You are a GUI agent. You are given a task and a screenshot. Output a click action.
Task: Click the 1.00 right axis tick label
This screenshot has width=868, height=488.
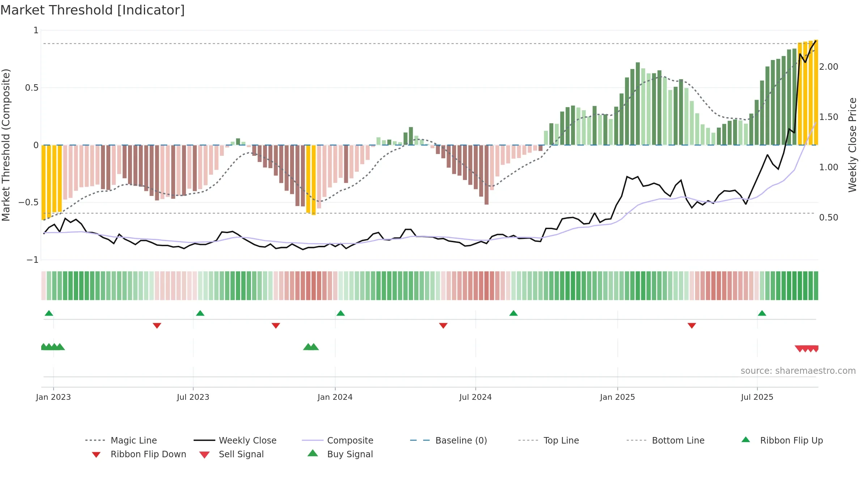(x=829, y=167)
